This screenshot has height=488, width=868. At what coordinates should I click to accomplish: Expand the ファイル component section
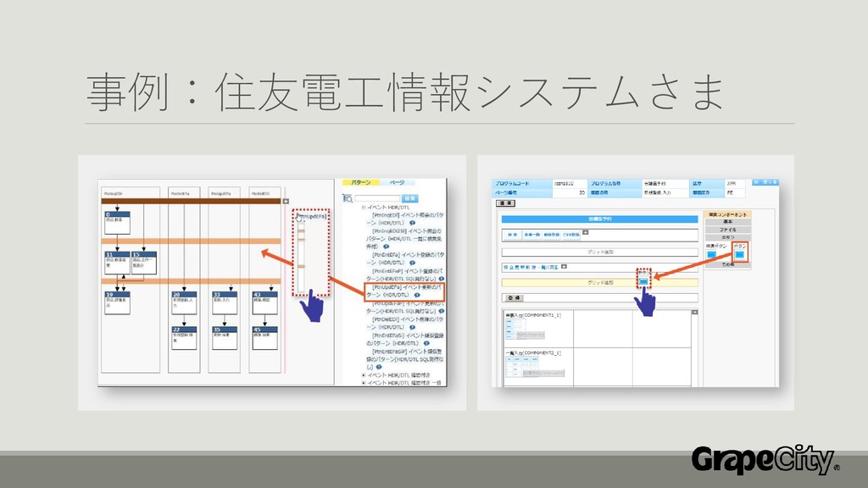(727, 230)
